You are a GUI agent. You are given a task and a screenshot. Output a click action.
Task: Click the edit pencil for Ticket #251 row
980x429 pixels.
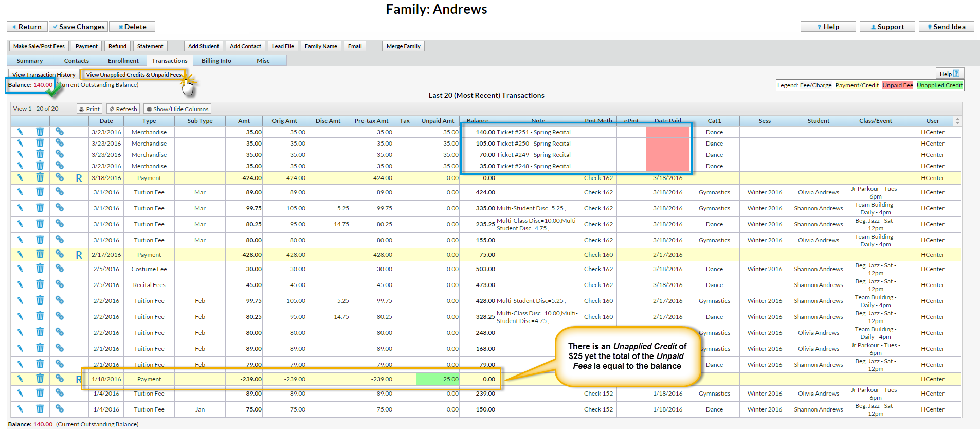pos(20,132)
